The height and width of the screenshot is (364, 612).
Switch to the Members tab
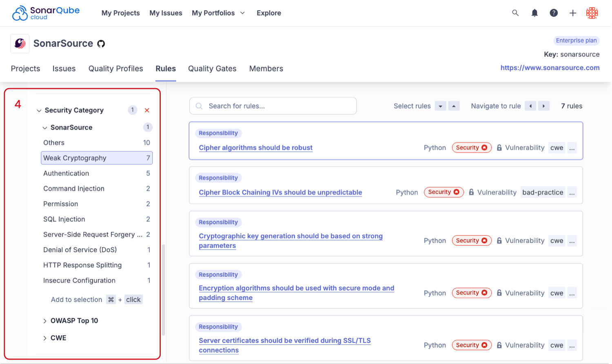[266, 69]
